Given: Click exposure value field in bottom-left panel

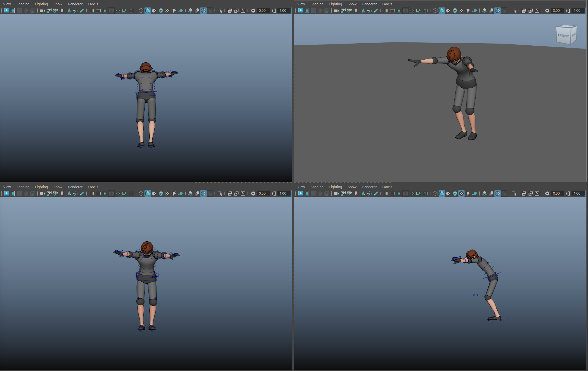Looking at the screenshot, I should [x=263, y=194].
